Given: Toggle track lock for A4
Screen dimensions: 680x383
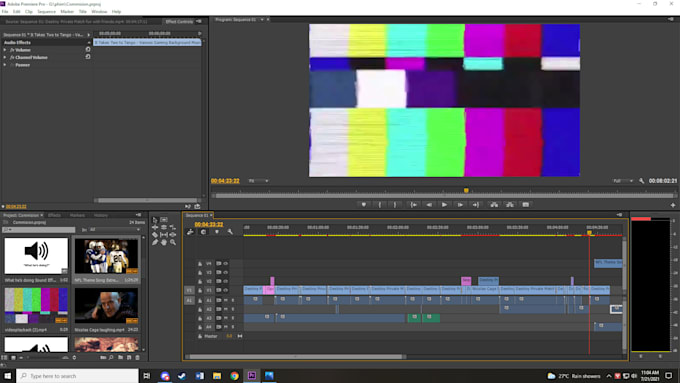Looking at the screenshot, I should coord(200,327).
